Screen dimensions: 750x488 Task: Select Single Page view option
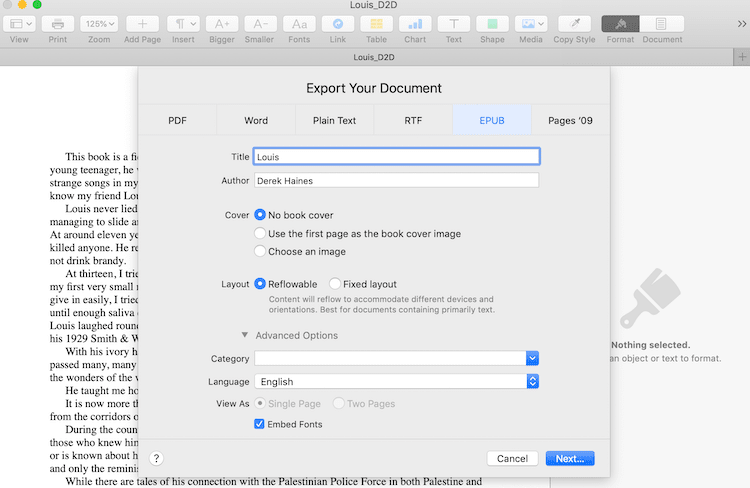[x=260, y=403]
